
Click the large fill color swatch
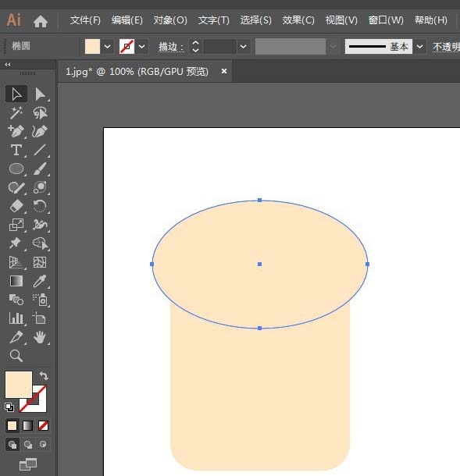tap(19, 385)
